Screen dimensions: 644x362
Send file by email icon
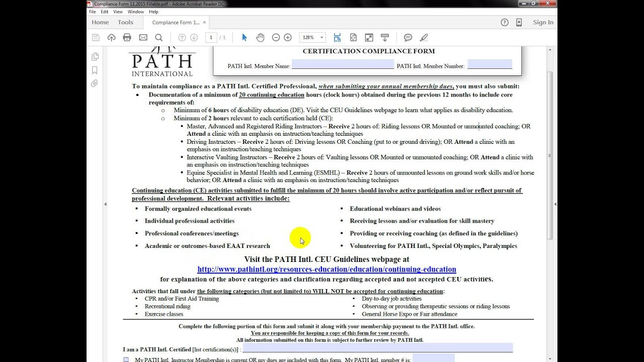143,38
